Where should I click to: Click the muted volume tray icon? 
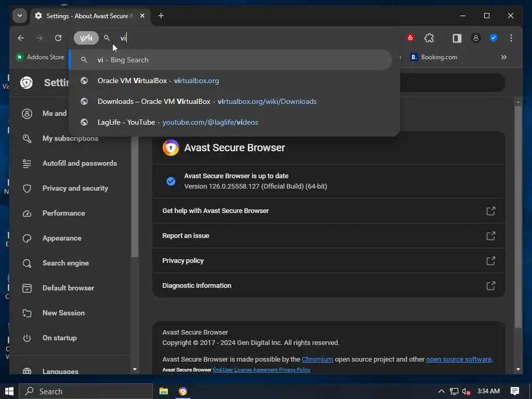(467, 392)
